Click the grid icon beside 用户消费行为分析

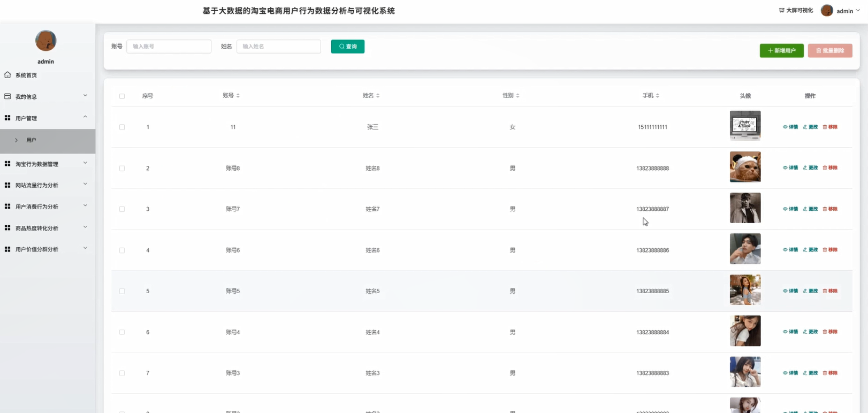[x=7, y=206]
